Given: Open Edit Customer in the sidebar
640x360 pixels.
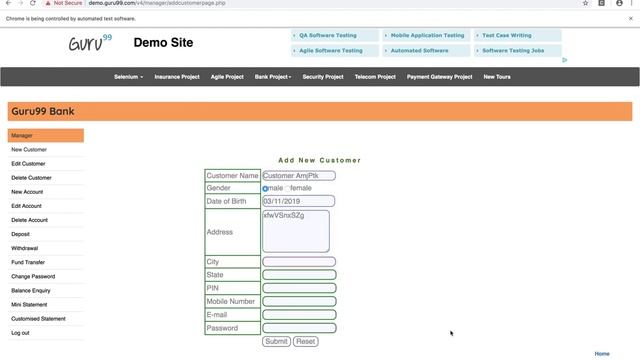Looking at the screenshot, I should [x=28, y=164].
